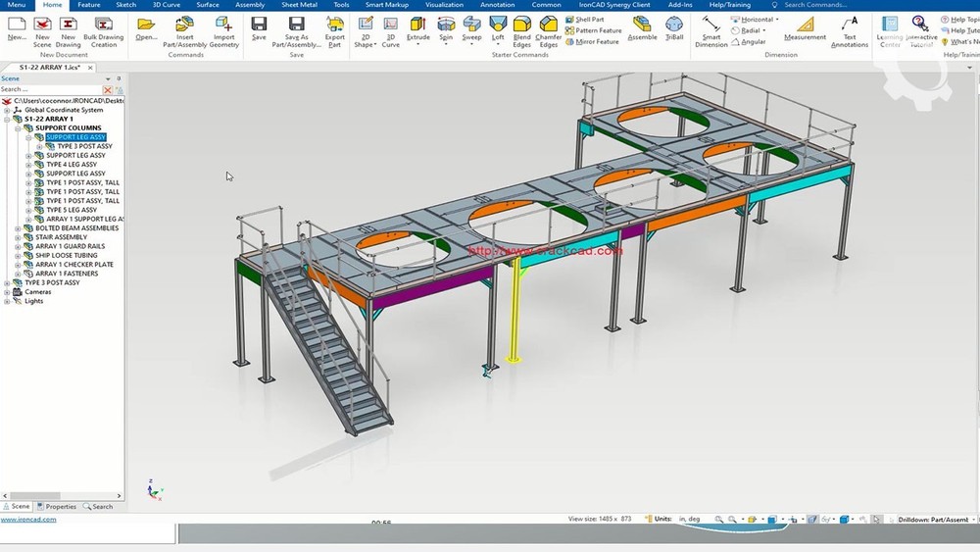Click the Text Annotations tool
This screenshot has height=552, width=980.
point(850,32)
